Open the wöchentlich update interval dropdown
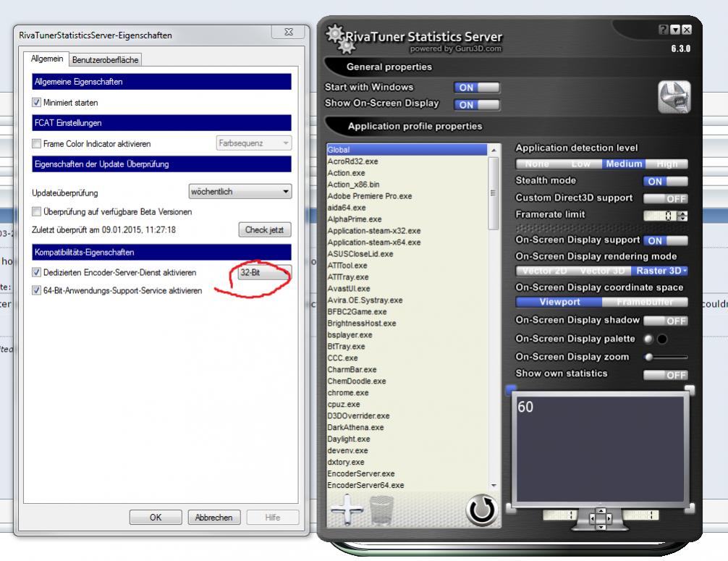The image size is (728, 561). pos(240,191)
